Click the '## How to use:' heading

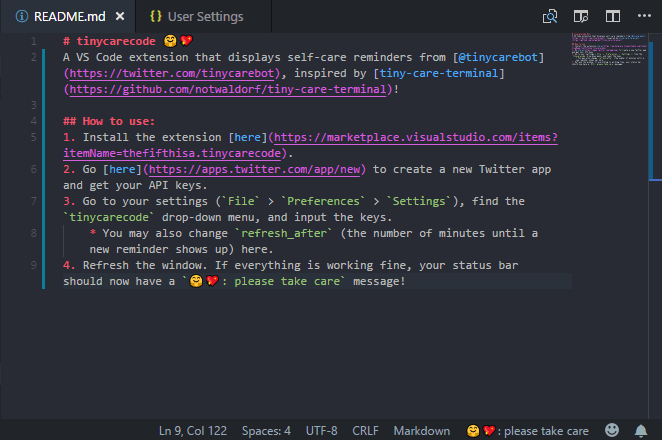(x=109, y=121)
